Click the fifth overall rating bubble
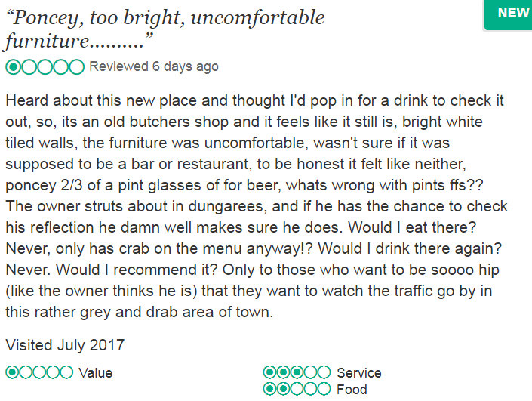This screenshot has width=532, height=401. pyautogui.click(x=76, y=67)
